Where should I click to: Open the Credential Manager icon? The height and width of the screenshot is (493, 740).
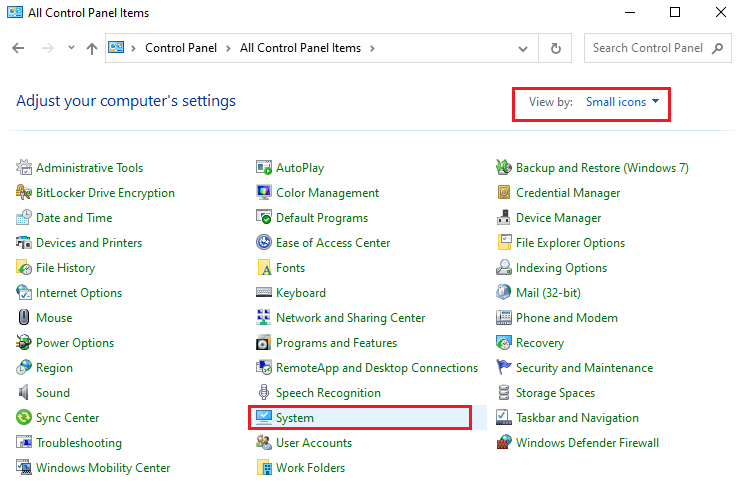click(x=504, y=192)
